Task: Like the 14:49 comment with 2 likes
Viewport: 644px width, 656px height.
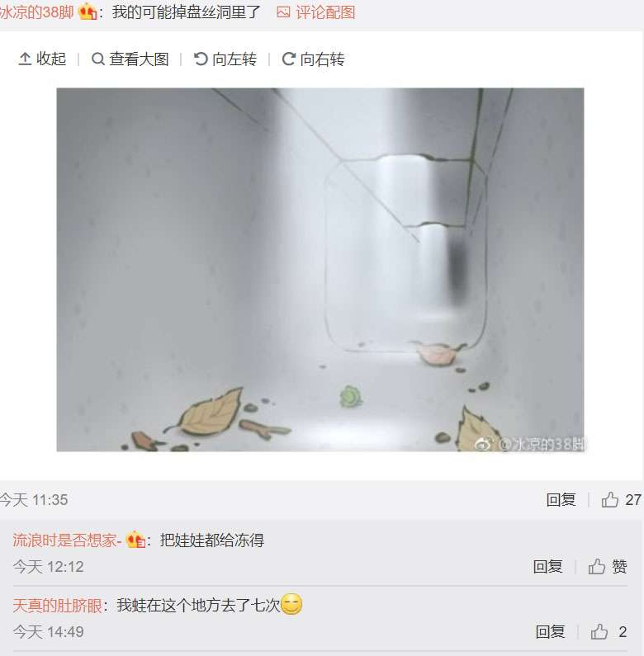Action: (x=608, y=632)
